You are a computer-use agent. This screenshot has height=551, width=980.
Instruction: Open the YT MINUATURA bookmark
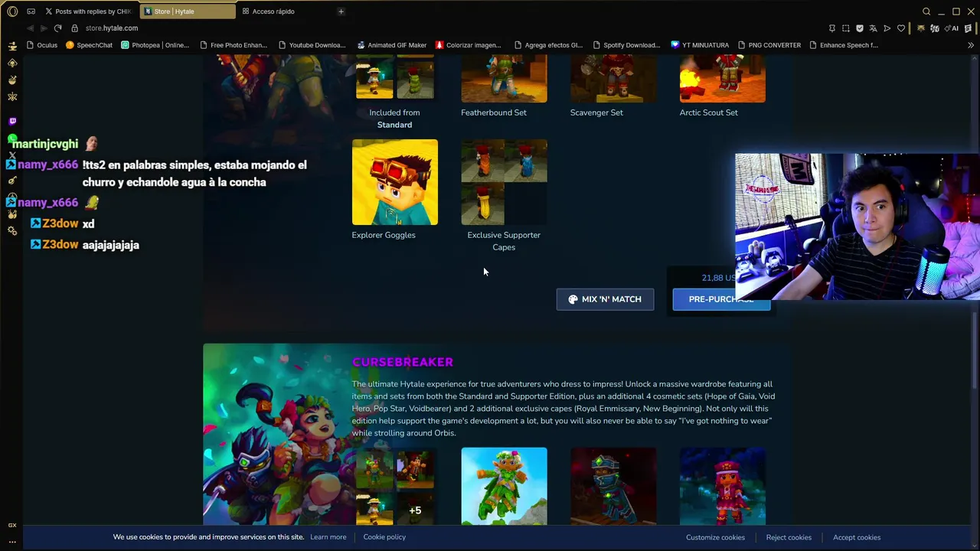pos(700,45)
